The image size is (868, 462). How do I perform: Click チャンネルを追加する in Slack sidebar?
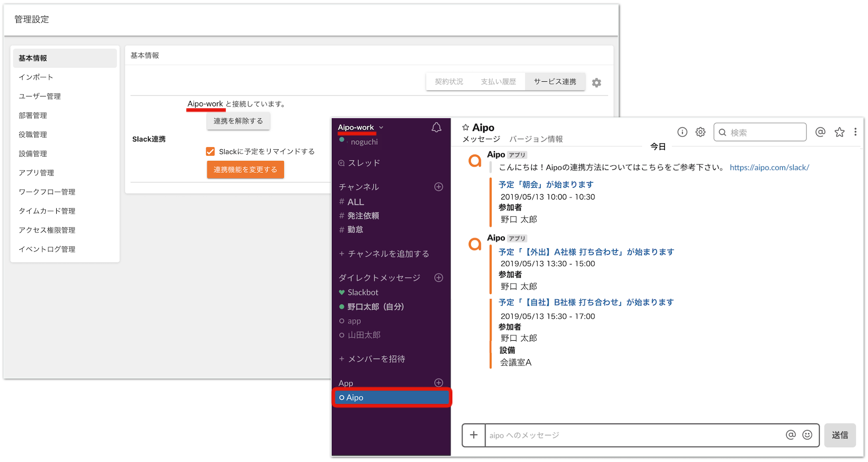coord(384,254)
